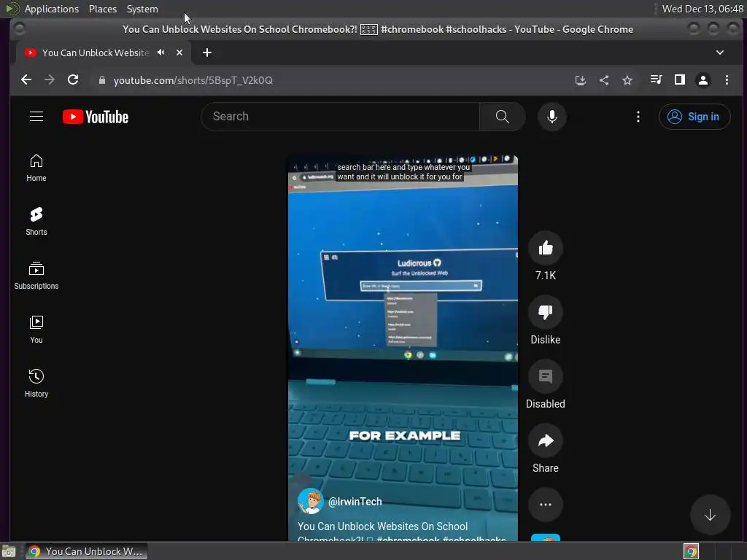Image resolution: width=747 pixels, height=560 pixels.
Task: Bookmark this page with star icon
Action: click(x=627, y=80)
